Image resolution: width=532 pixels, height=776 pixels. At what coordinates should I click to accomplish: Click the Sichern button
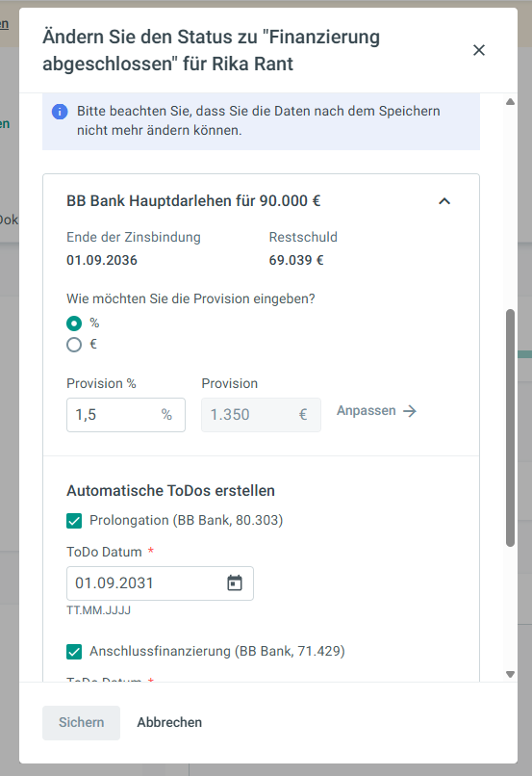coord(81,722)
